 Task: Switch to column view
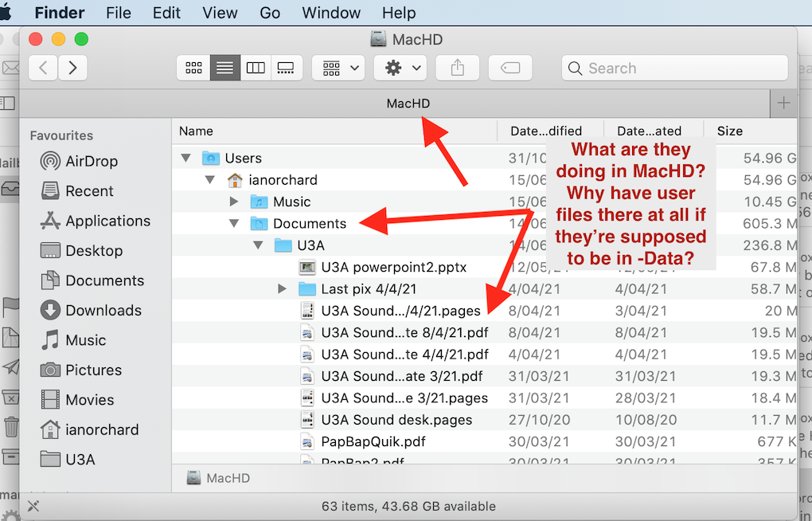tap(256, 68)
